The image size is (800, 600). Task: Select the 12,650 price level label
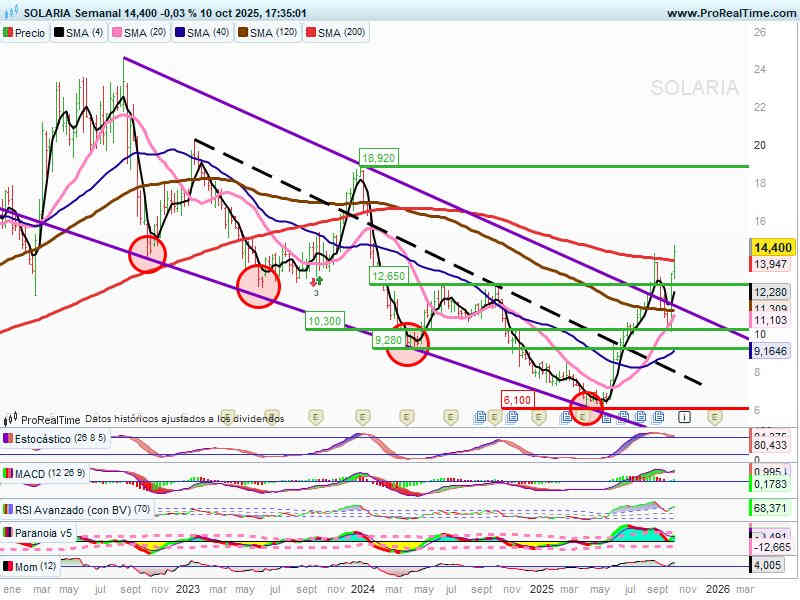click(388, 276)
